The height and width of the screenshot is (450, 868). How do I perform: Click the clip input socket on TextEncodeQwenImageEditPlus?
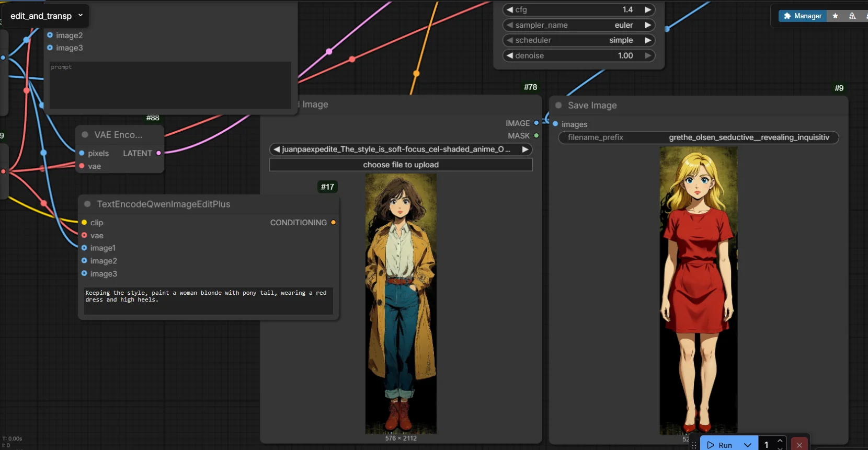point(84,222)
